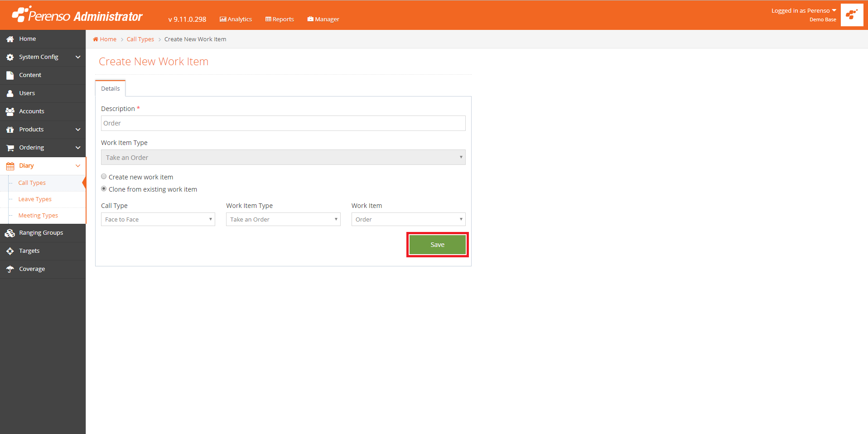Select 'Create new work item' radio
The image size is (868, 434).
tap(104, 177)
